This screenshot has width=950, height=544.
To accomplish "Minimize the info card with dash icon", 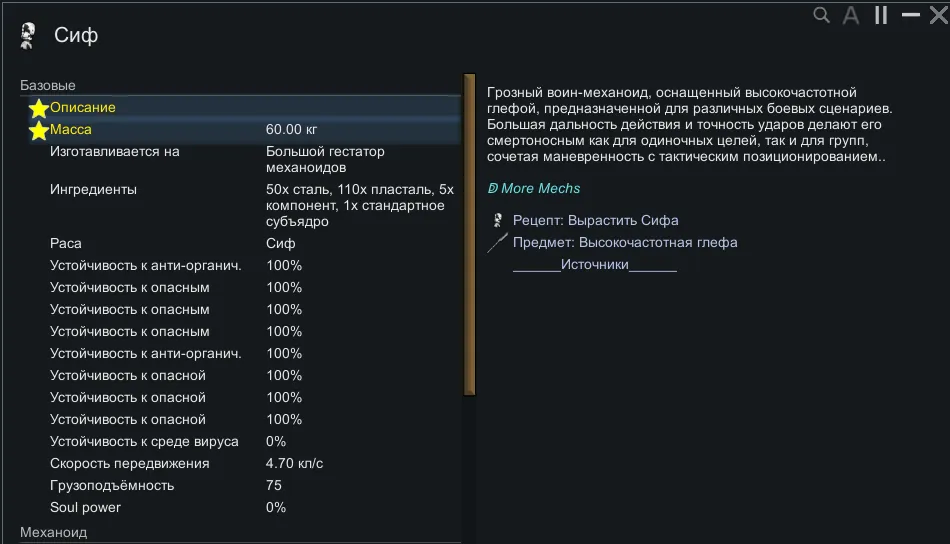I will point(910,15).
